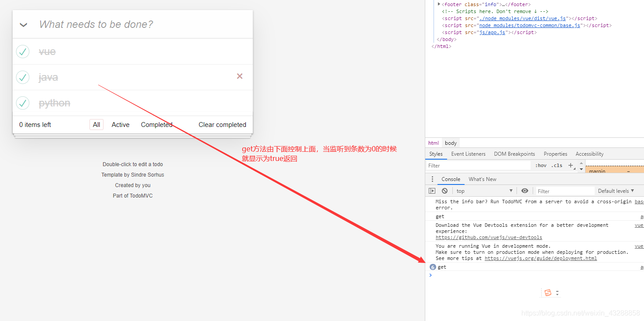Uncheck the python todo checkbox
Screen dimensions: 644x321
tap(23, 103)
